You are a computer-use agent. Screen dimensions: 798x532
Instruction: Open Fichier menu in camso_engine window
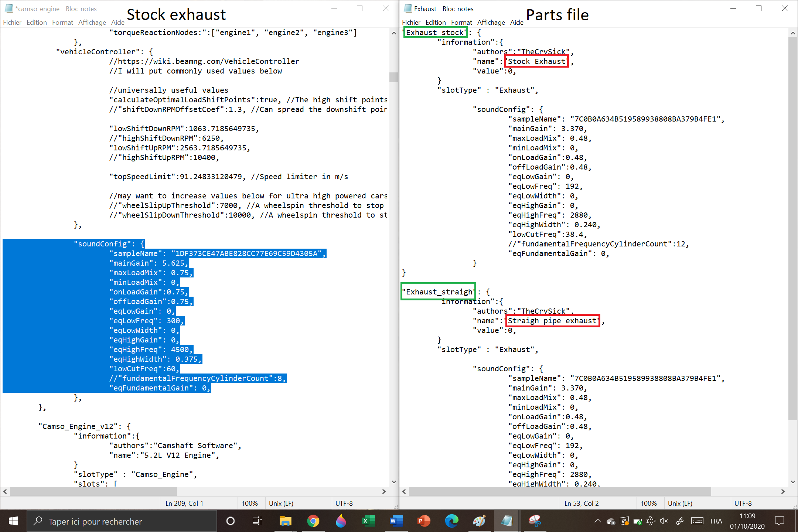pyautogui.click(x=12, y=23)
